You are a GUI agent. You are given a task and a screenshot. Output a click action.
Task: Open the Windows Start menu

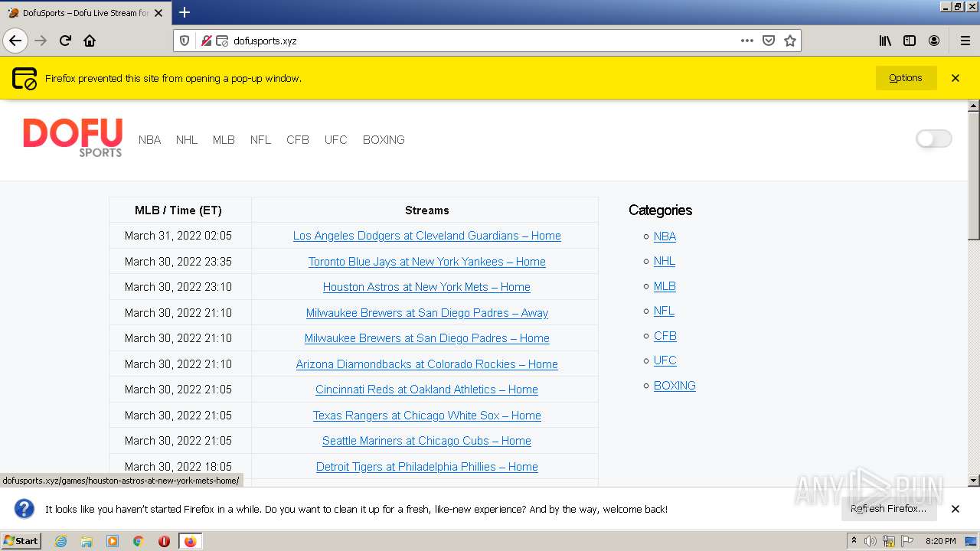click(x=21, y=541)
